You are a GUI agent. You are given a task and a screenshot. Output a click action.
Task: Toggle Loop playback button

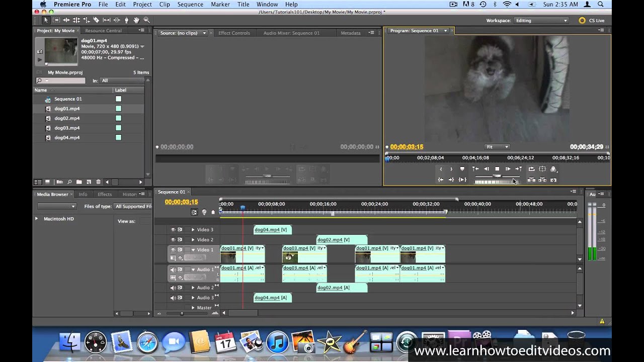click(x=531, y=169)
